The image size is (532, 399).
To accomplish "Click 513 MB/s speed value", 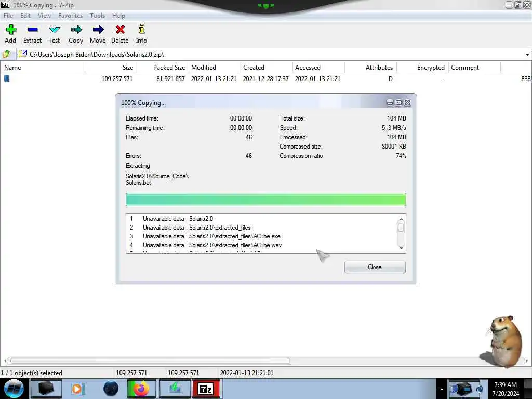I will pyautogui.click(x=394, y=128).
